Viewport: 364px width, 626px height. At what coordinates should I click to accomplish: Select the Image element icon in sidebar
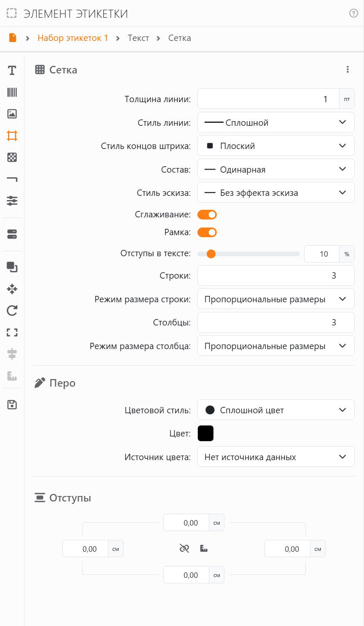[12, 114]
